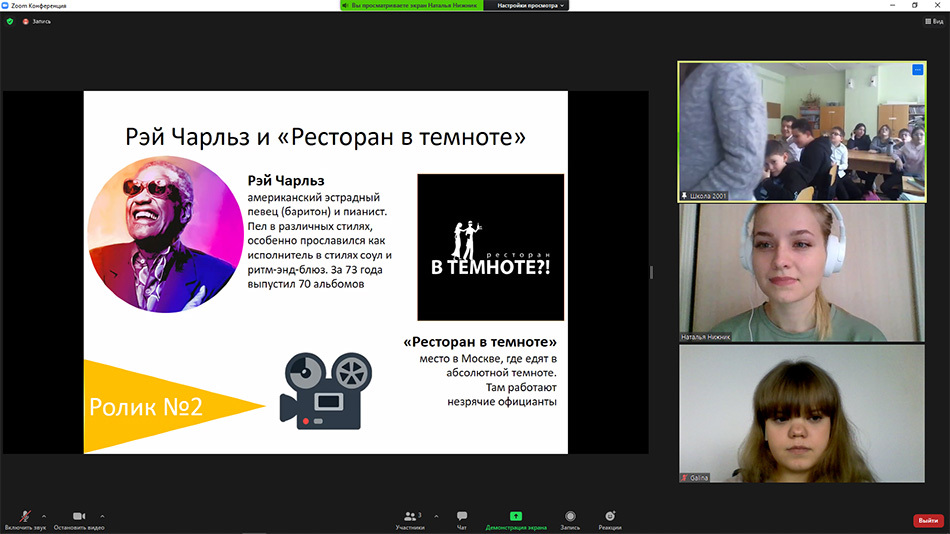Unmute microphone with Включить звук button
Viewport: 950px width, 534px height.
coord(25,520)
